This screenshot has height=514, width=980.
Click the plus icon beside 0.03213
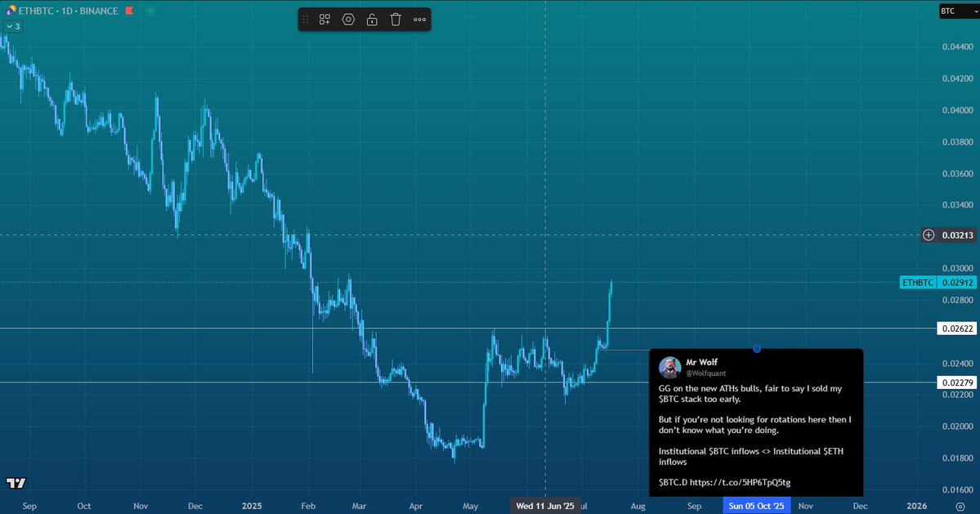(x=929, y=235)
